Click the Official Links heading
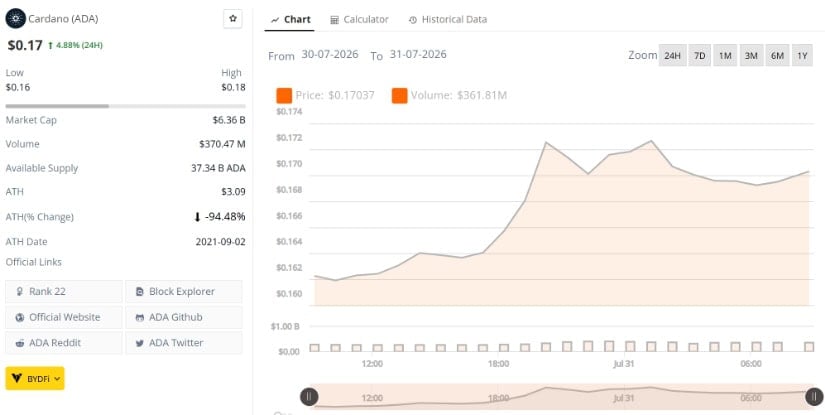The image size is (825, 415). pyautogui.click(x=34, y=262)
